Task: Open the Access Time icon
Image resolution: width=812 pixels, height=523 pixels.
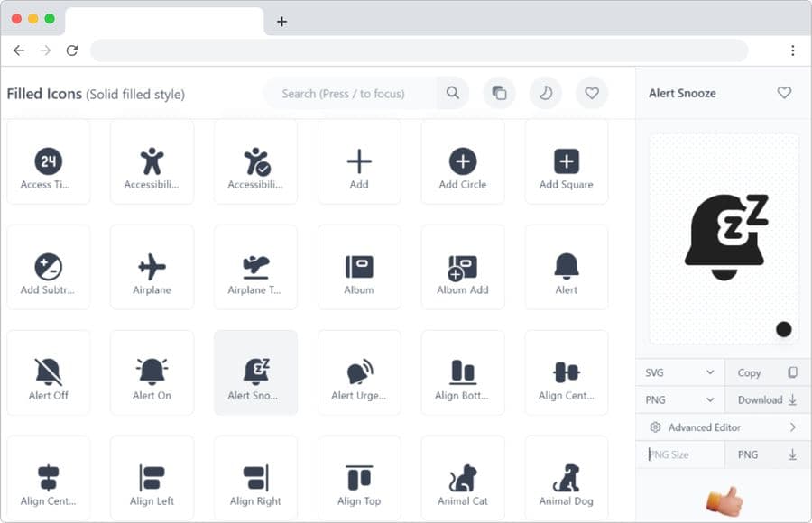Action: (49, 161)
